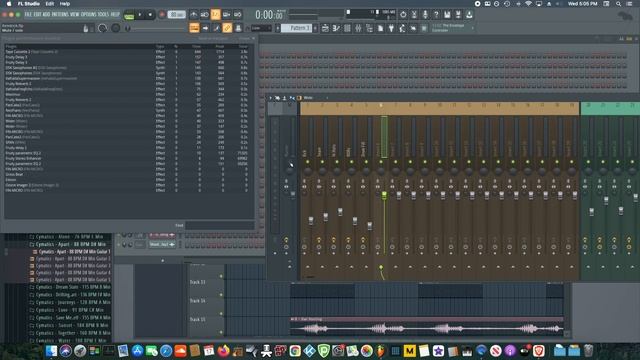The image size is (640, 360).
Task: Toggle the highlighted link/typing-keyboard icon
Action: (227, 28)
